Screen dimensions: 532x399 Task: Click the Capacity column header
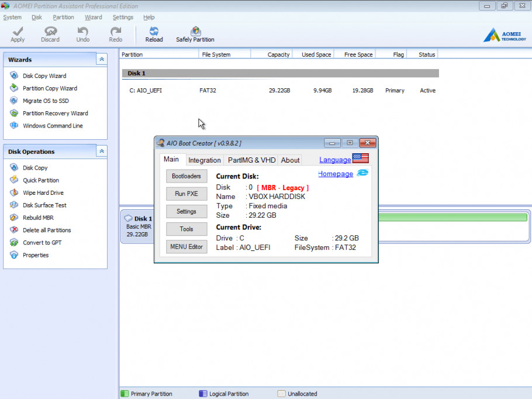[271, 54]
